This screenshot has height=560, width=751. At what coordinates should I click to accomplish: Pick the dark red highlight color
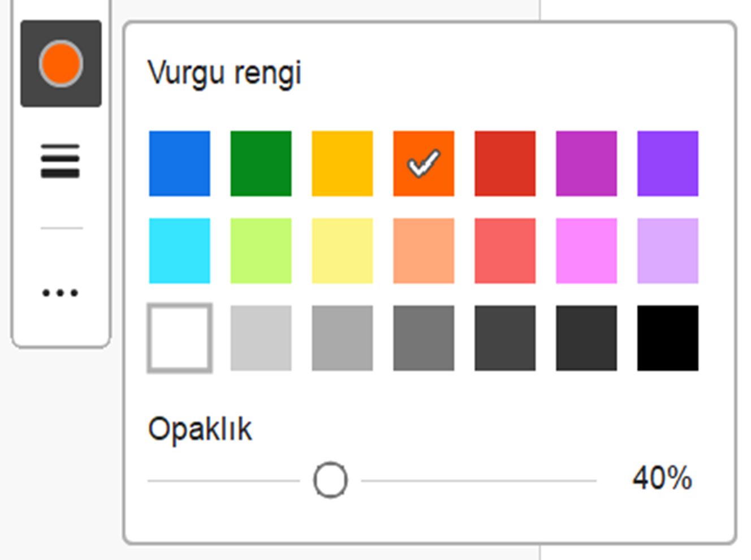pyautogui.click(x=504, y=163)
